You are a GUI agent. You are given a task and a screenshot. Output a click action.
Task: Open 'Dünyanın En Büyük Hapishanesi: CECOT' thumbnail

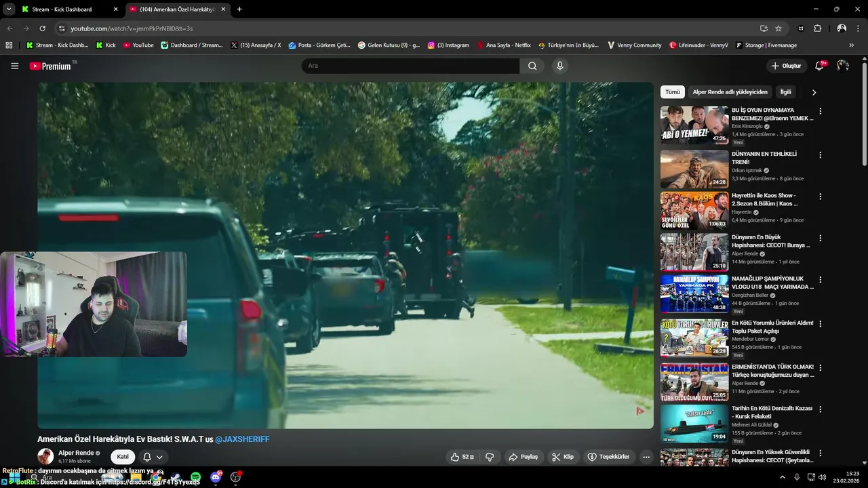(694, 252)
